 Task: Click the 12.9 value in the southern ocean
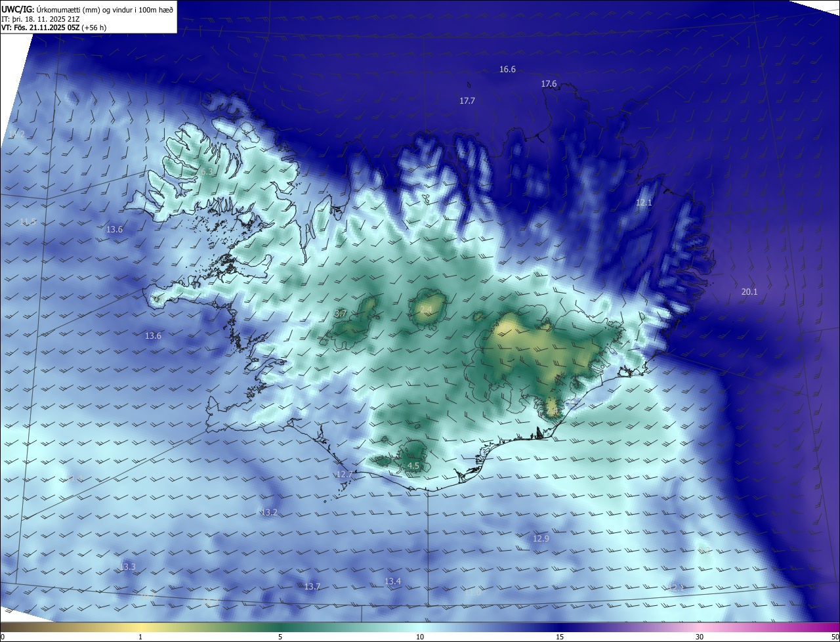[x=540, y=538]
